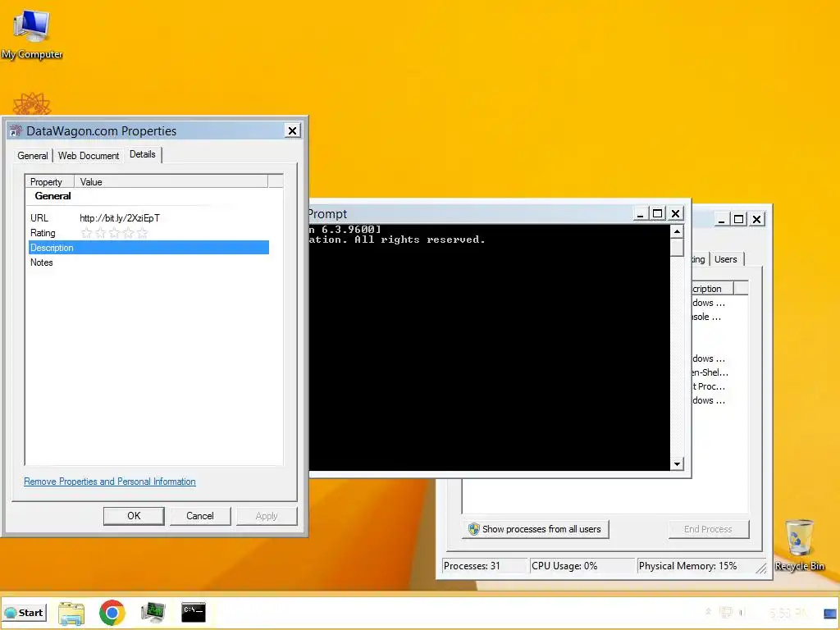Click CPU Usage: 0% status entry
840x630 pixels.
click(x=582, y=566)
